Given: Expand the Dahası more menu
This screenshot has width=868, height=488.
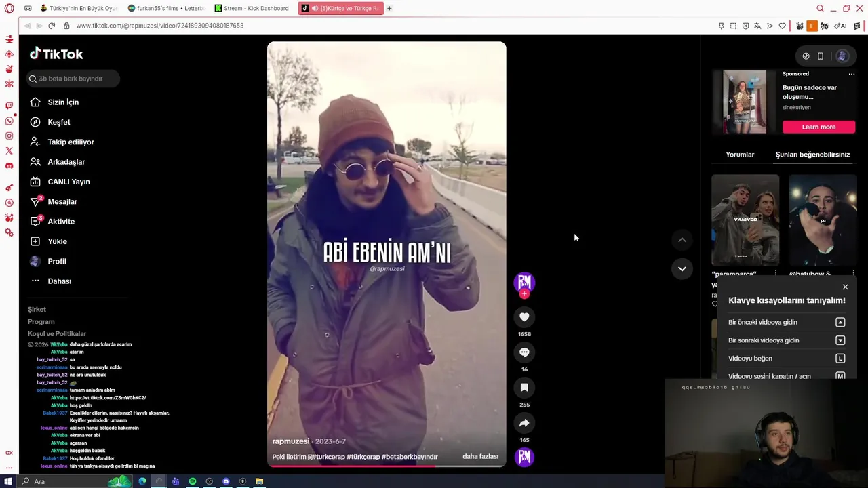Looking at the screenshot, I should click(x=50, y=281).
